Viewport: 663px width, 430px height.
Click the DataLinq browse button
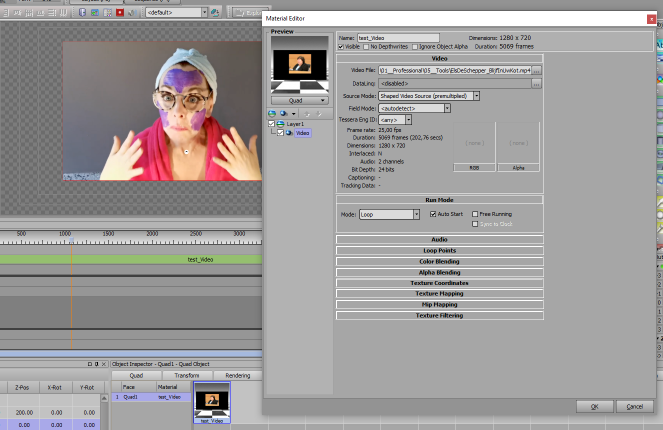(536, 83)
